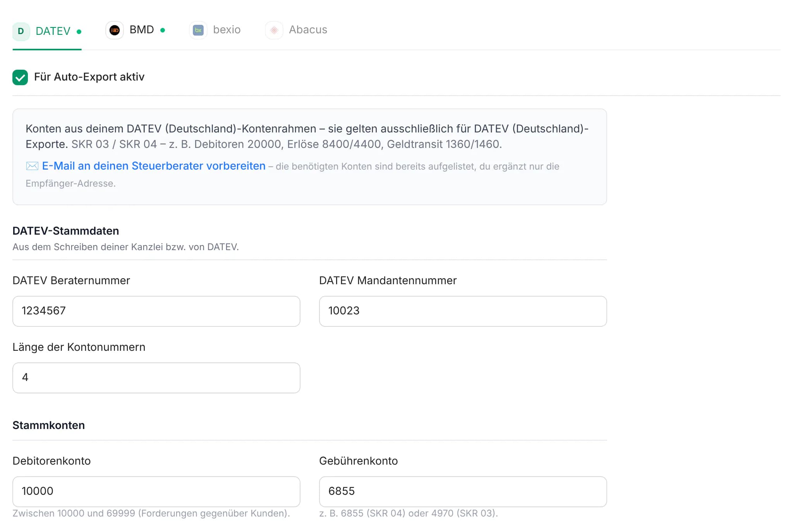793x532 pixels.
Task: Open E-Mail an deinen Steuerberater vorbereiten link
Action: point(154,166)
